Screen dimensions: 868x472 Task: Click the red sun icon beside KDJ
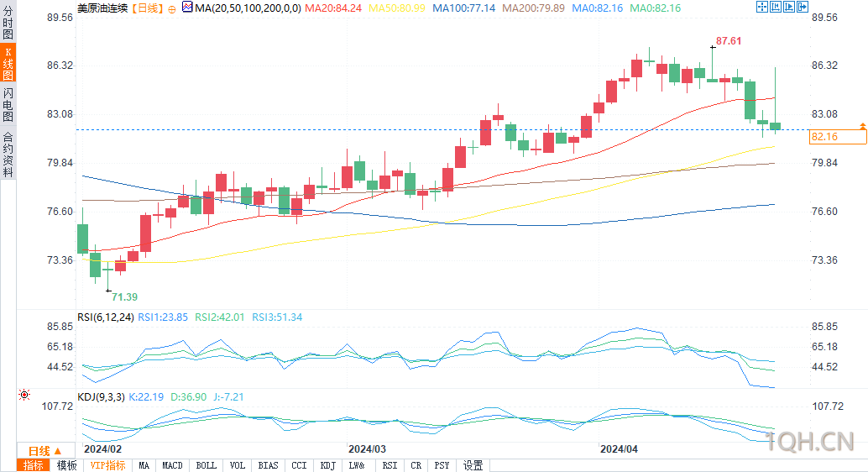click(x=24, y=395)
